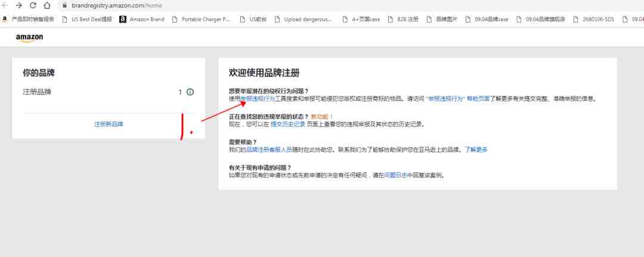
Task: Click the 有关于现有申请的问题？ heading
Action: point(260,168)
